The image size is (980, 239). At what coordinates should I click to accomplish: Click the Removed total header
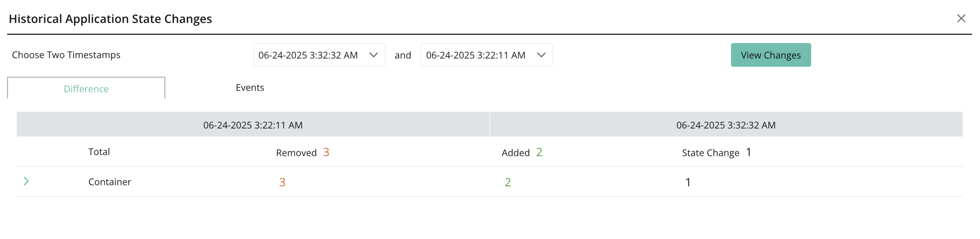tap(302, 153)
